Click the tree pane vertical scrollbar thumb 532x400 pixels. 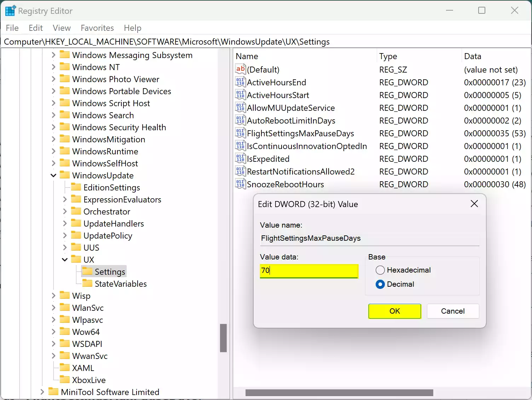tap(223, 338)
